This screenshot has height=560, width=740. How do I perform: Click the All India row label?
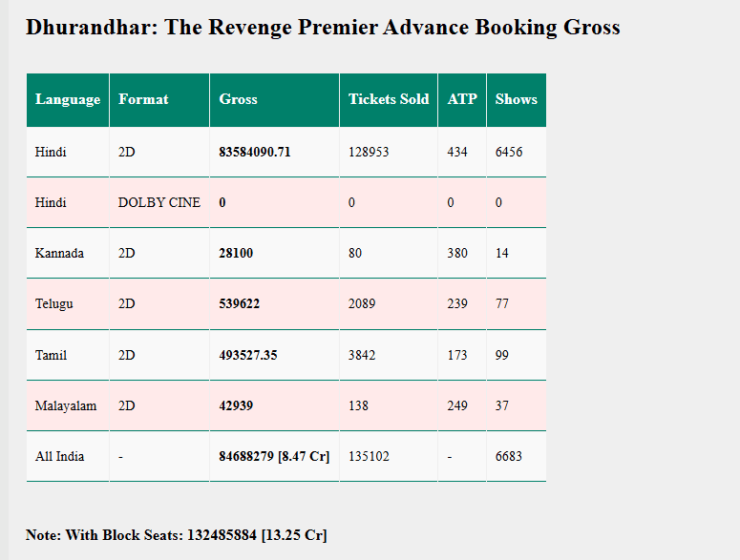[59, 456]
